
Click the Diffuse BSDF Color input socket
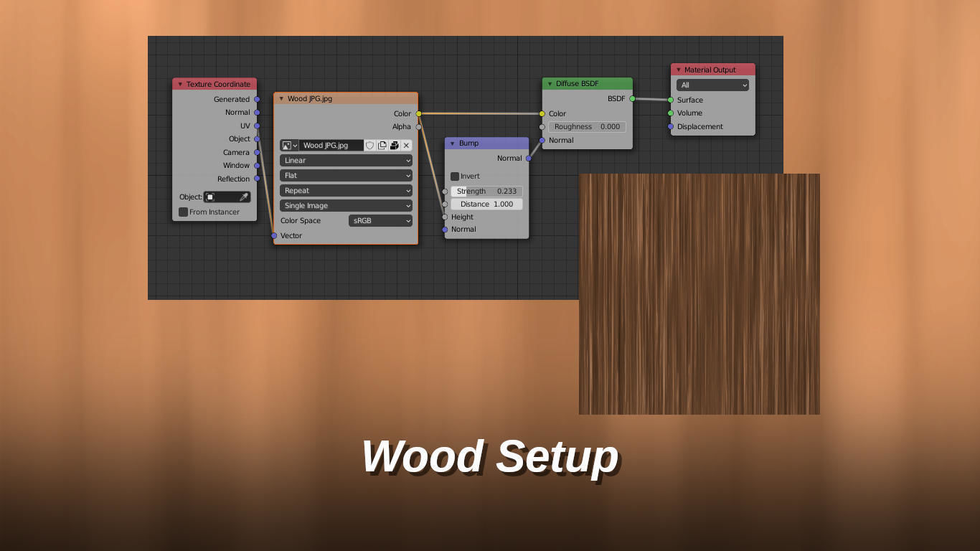[542, 114]
